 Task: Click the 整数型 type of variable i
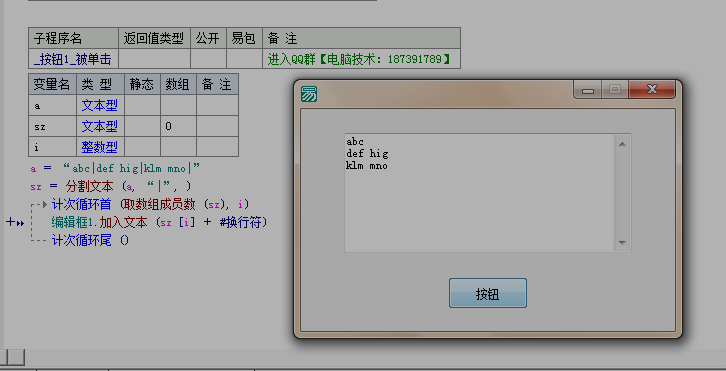(100, 147)
